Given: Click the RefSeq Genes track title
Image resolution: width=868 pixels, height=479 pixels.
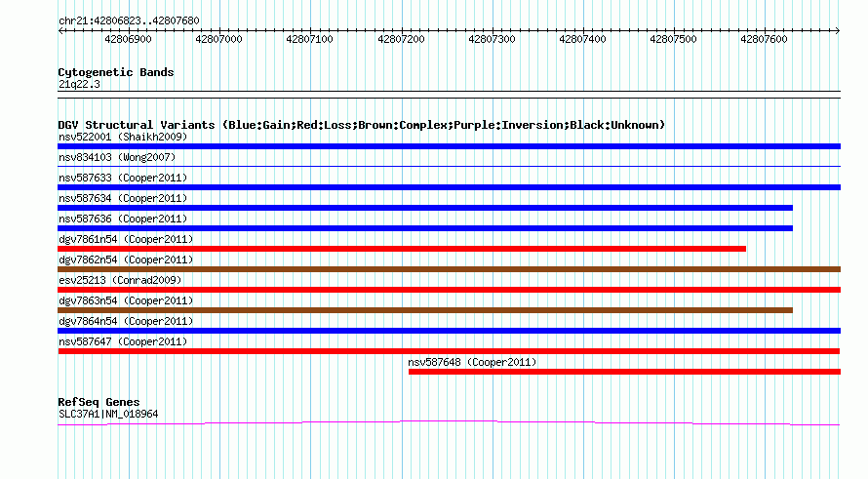Looking at the screenshot, I should click(x=99, y=402).
